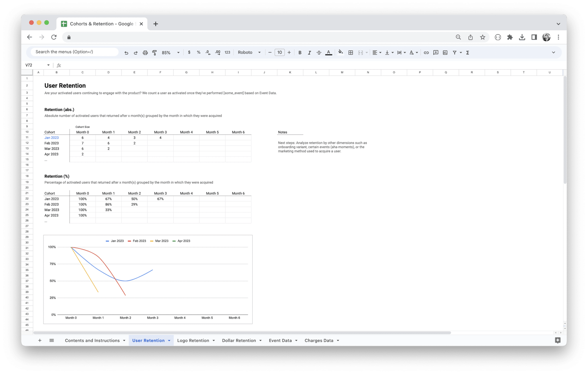Click the Insert comment icon
Viewport: 588px width, 374px height.
click(x=436, y=53)
